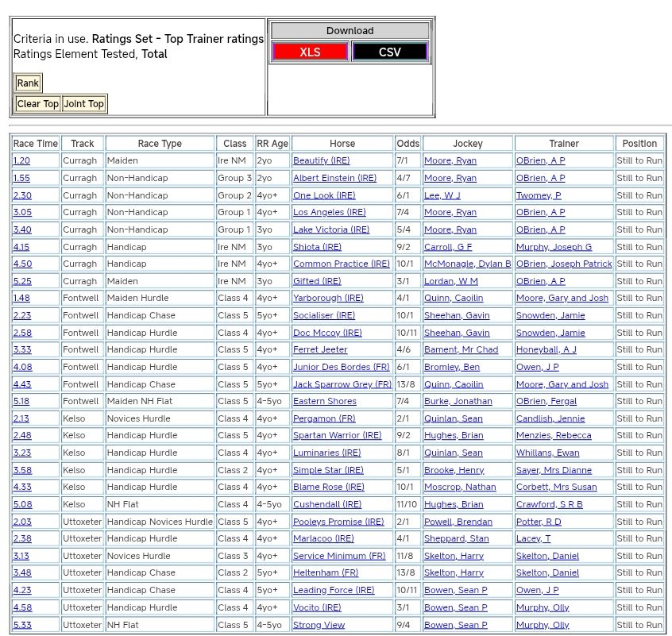672x636 pixels.
Task: Open horse link Beautify (IRE)
Action: [322, 160]
